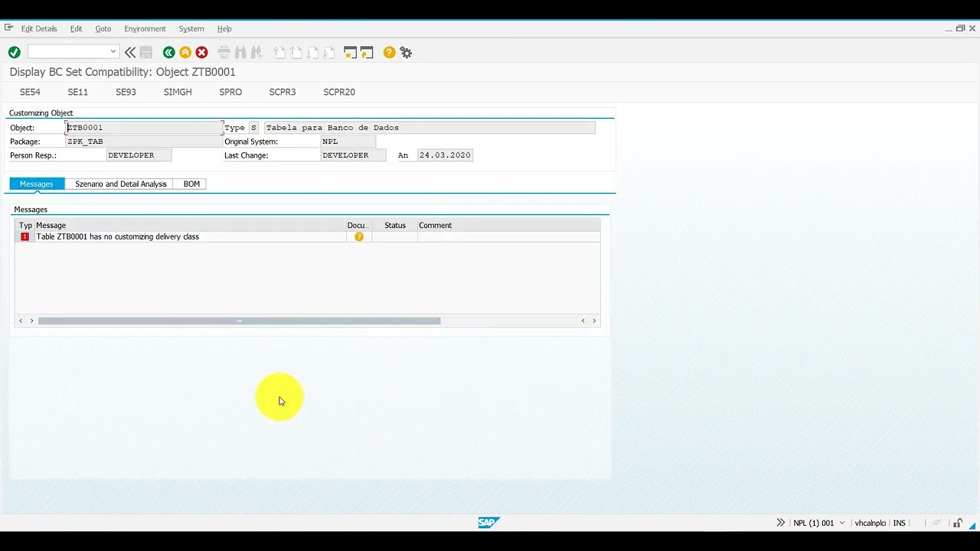Viewport: 980px width, 551px height.
Task: Switch to the BOM tab
Action: click(x=191, y=184)
